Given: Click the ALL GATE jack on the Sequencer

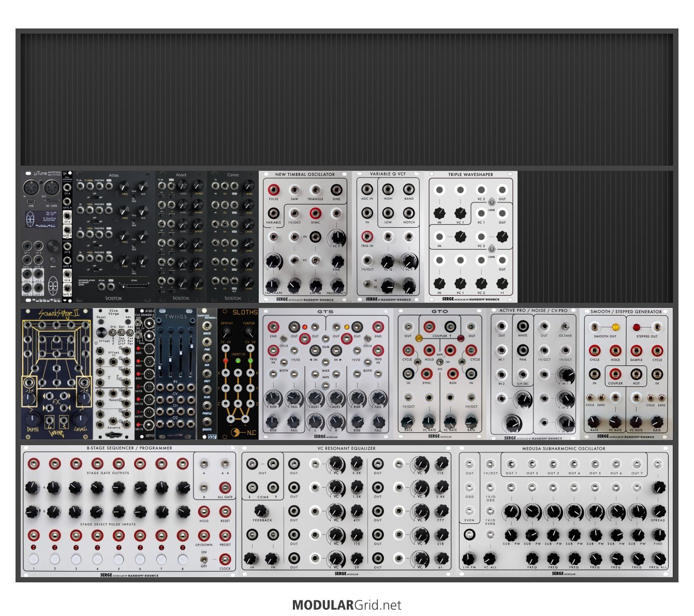Looking at the screenshot, I should (x=225, y=487).
